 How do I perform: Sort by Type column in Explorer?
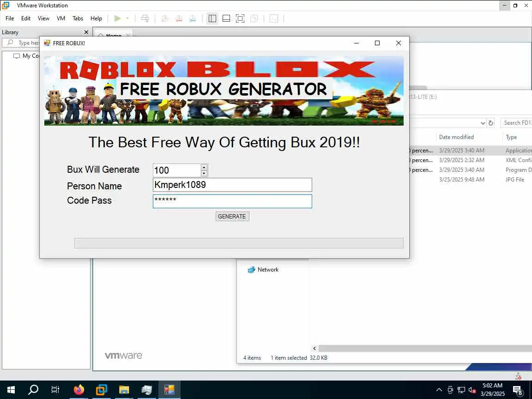(x=512, y=137)
